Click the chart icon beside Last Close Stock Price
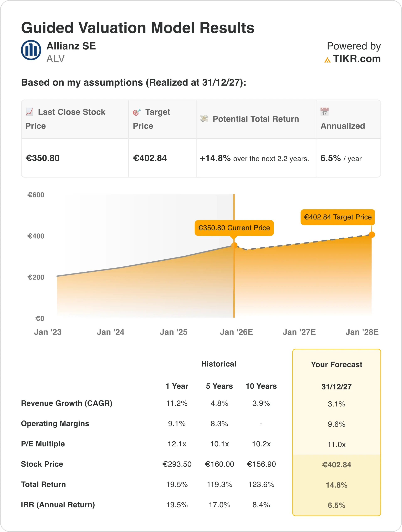The image size is (402, 532). 30,112
